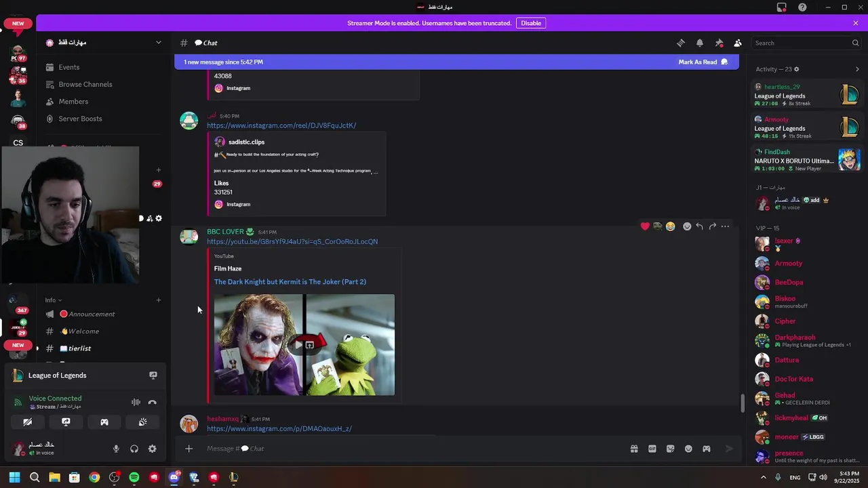Image resolution: width=868 pixels, height=488 pixels.
Task: Send a gift via gift icon
Action: click(634, 449)
